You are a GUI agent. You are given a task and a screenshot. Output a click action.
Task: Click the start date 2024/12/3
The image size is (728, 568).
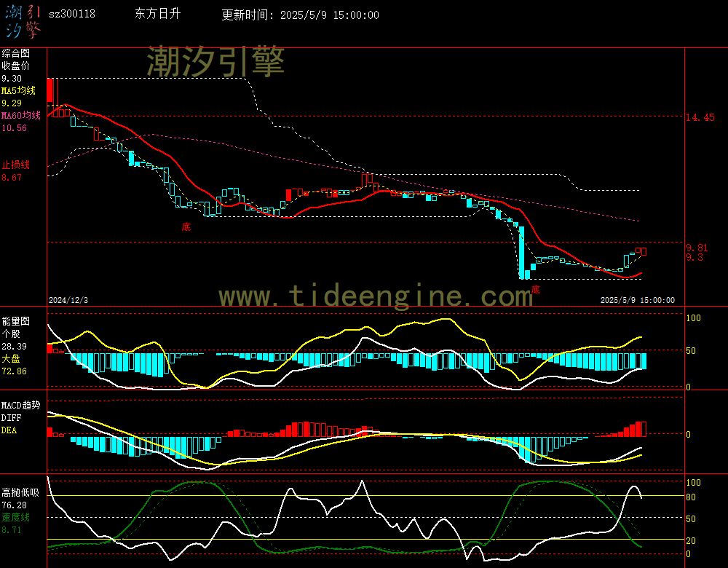[x=68, y=300]
